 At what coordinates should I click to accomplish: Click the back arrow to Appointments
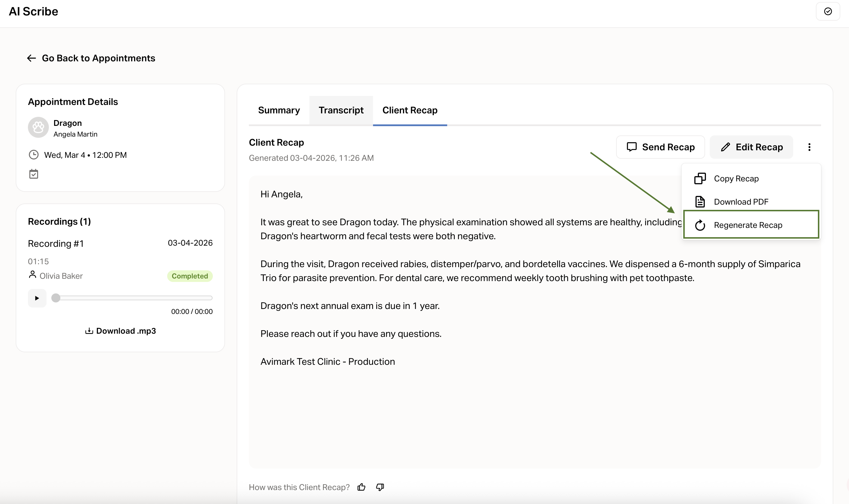[x=32, y=58]
